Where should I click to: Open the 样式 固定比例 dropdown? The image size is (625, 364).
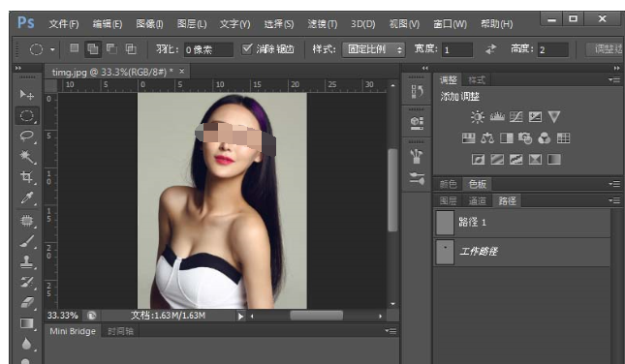point(373,49)
